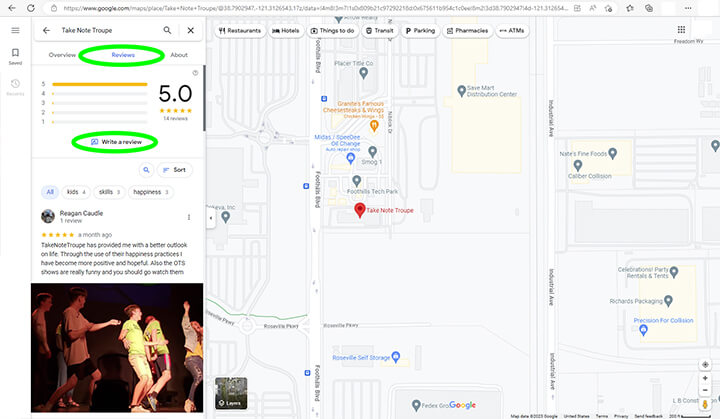Switch to the Overview tab

(62, 55)
